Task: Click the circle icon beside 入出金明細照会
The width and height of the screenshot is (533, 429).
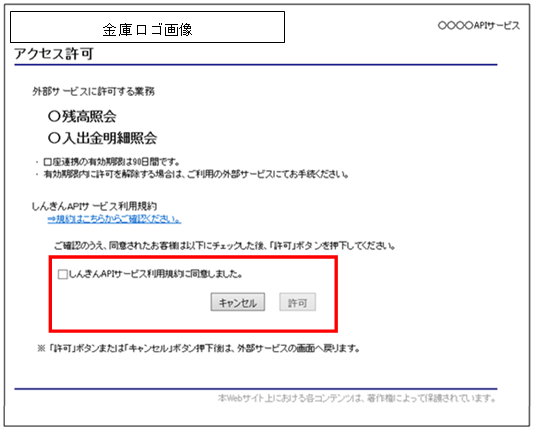Action: coord(54,138)
